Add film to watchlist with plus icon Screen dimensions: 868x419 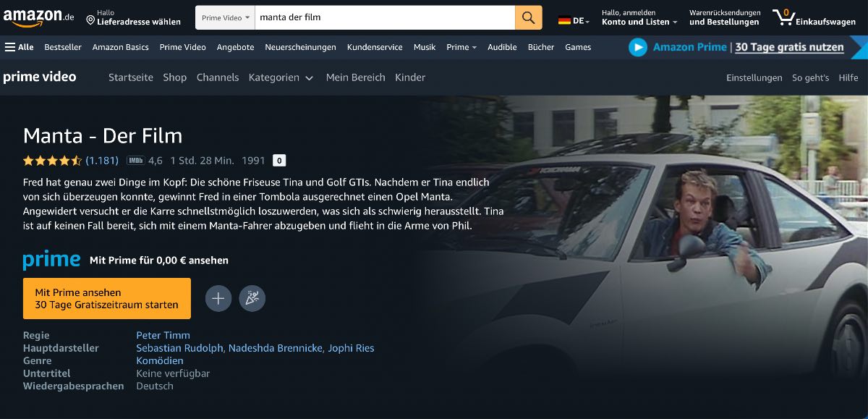point(218,298)
